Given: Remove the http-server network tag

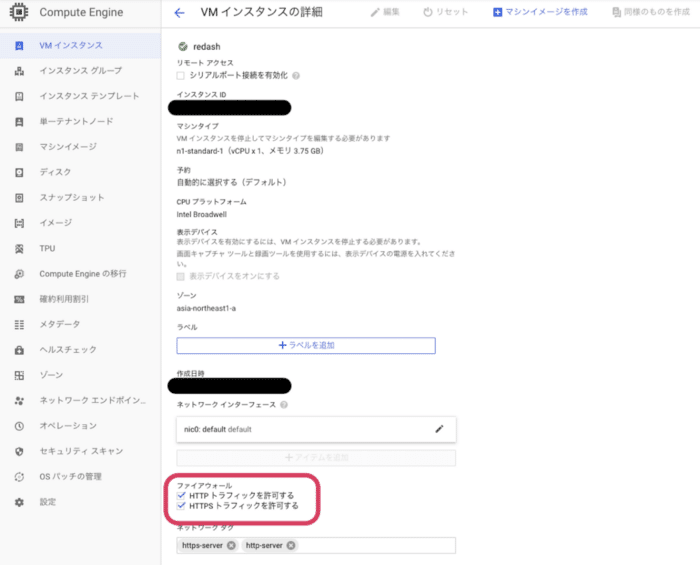Looking at the screenshot, I should click(x=291, y=545).
